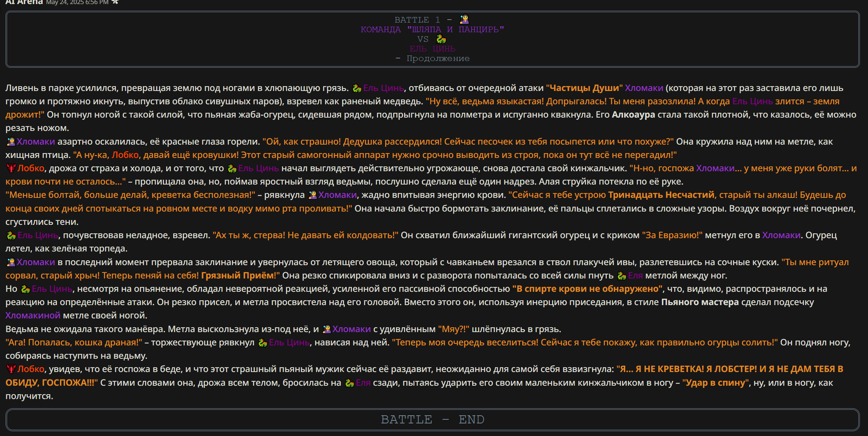The height and width of the screenshot is (436, 868).
Task: Click the witch emoji before 'Хломаки, жадно впитывая'
Action: pos(313,195)
